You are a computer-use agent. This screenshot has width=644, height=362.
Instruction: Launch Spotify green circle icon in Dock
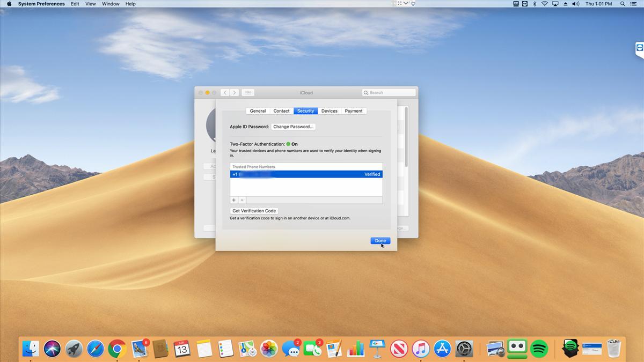[x=539, y=349]
